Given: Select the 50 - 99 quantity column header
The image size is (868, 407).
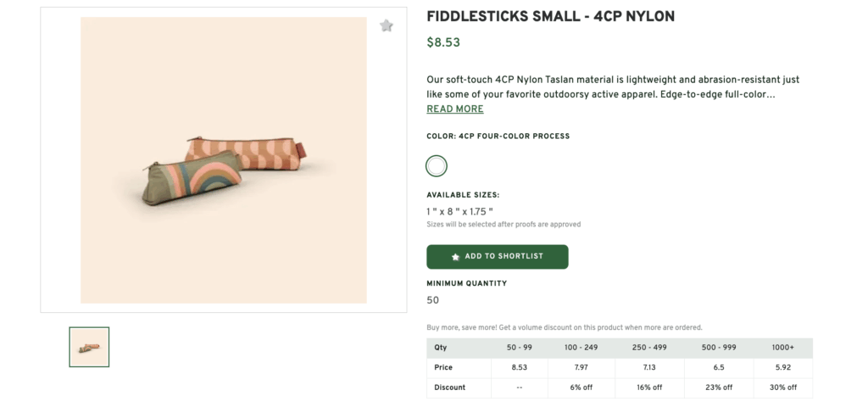Looking at the screenshot, I should coord(519,348).
